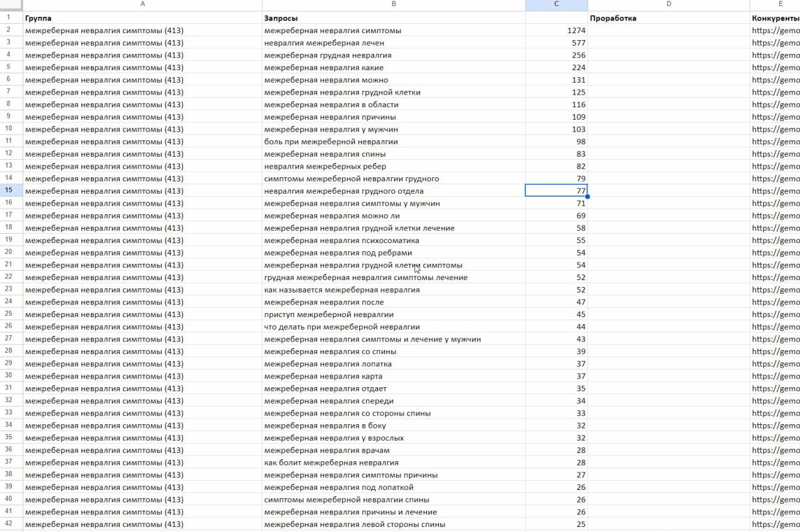
Task: Click cell 'межреберная невралгия какие'
Action: tap(394, 67)
